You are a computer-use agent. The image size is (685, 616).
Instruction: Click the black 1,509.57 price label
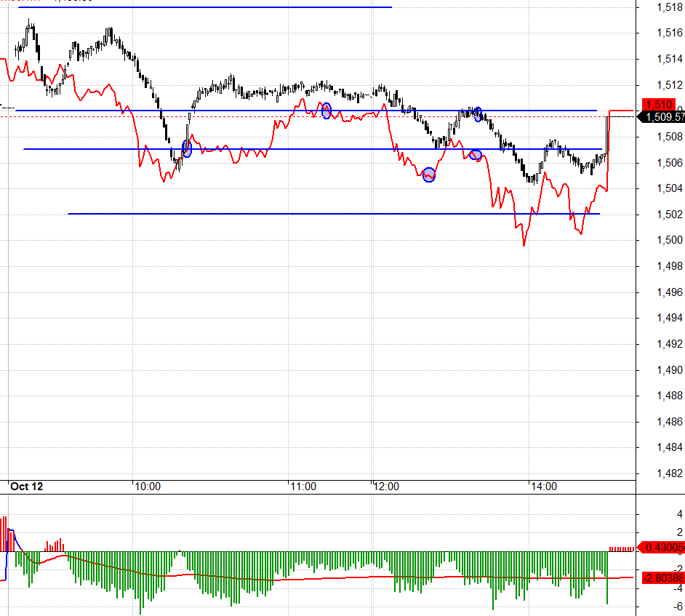(x=661, y=116)
